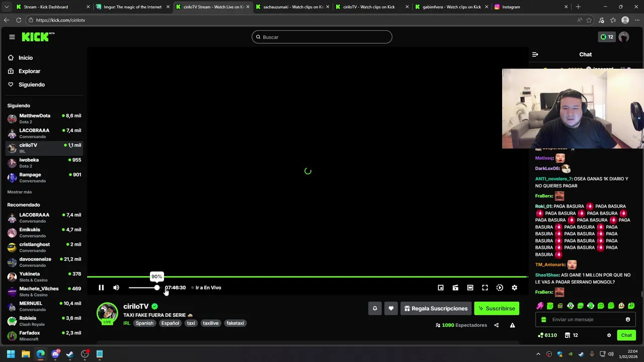This screenshot has height=362, width=644.
Task: Click the Buscar search field
Action: click(322, 37)
